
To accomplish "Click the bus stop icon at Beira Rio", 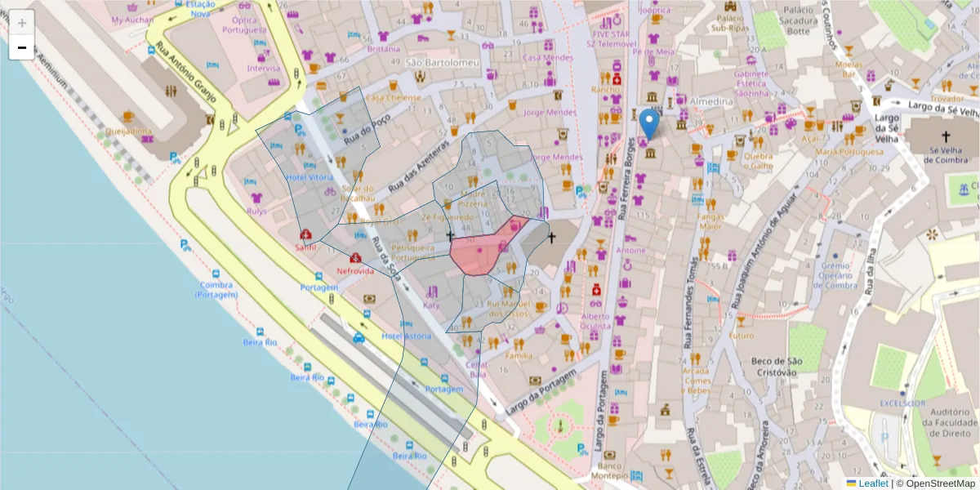I will click(x=307, y=367).
